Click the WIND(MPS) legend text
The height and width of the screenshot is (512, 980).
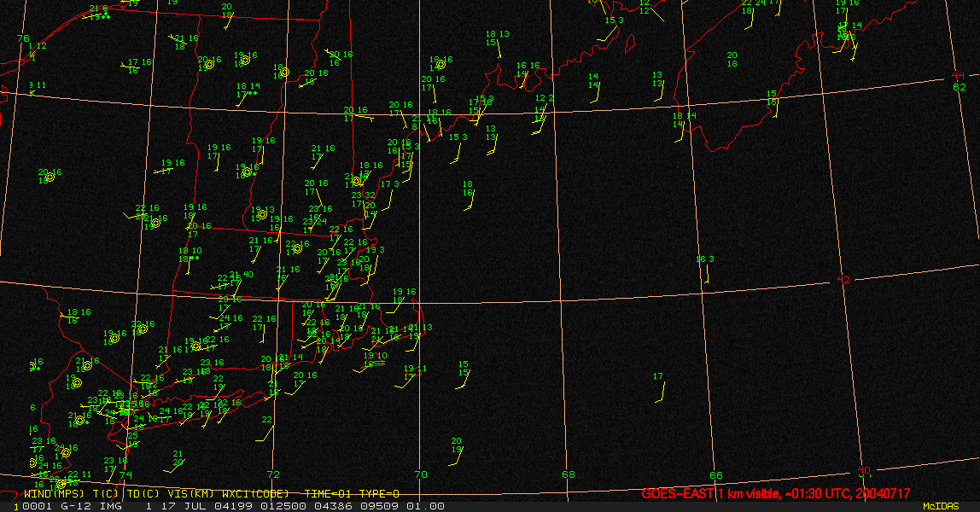54,494
